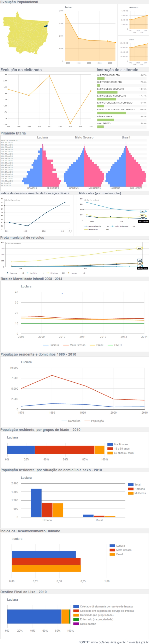The image size is (149, 644).
Task: Click the 'Coletado diretamente' blue legend swatch
Action: [76, 606]
